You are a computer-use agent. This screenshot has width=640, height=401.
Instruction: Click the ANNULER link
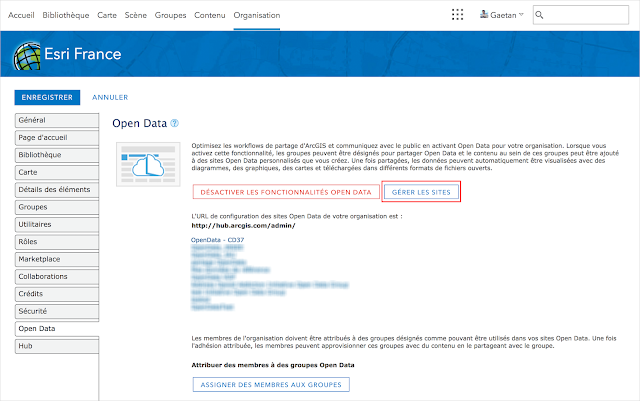(110, 97)
